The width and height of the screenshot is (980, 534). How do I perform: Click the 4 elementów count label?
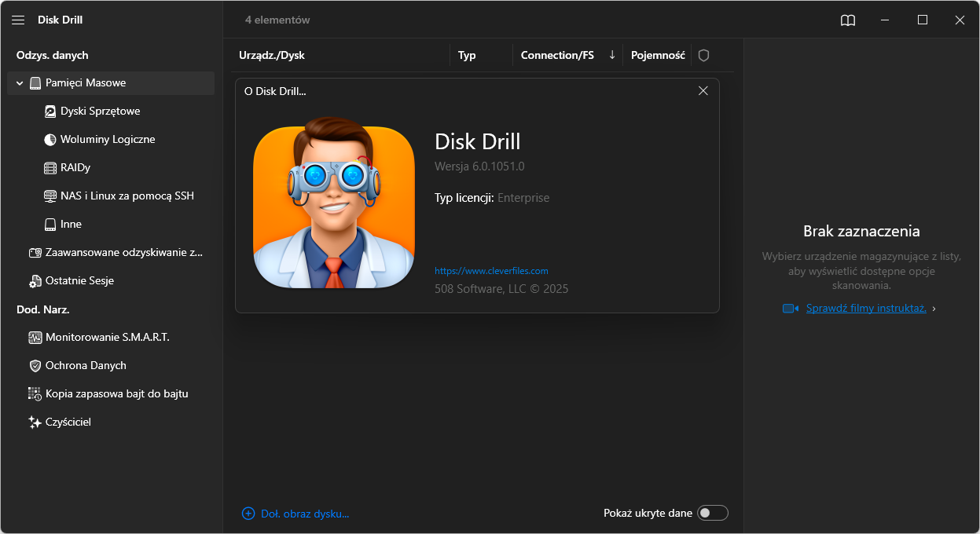point(277,20)
